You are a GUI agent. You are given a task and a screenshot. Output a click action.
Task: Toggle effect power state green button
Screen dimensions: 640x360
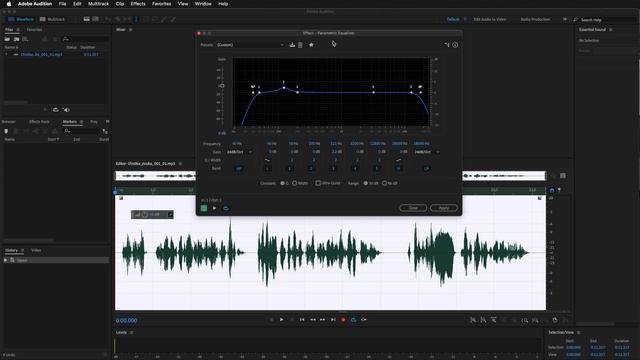(204, 208)
